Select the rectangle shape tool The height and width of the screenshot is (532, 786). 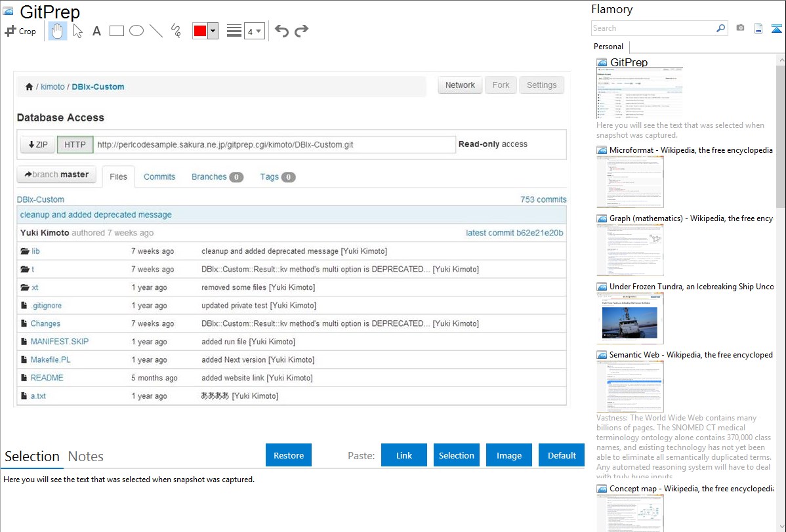click(117, 31)
